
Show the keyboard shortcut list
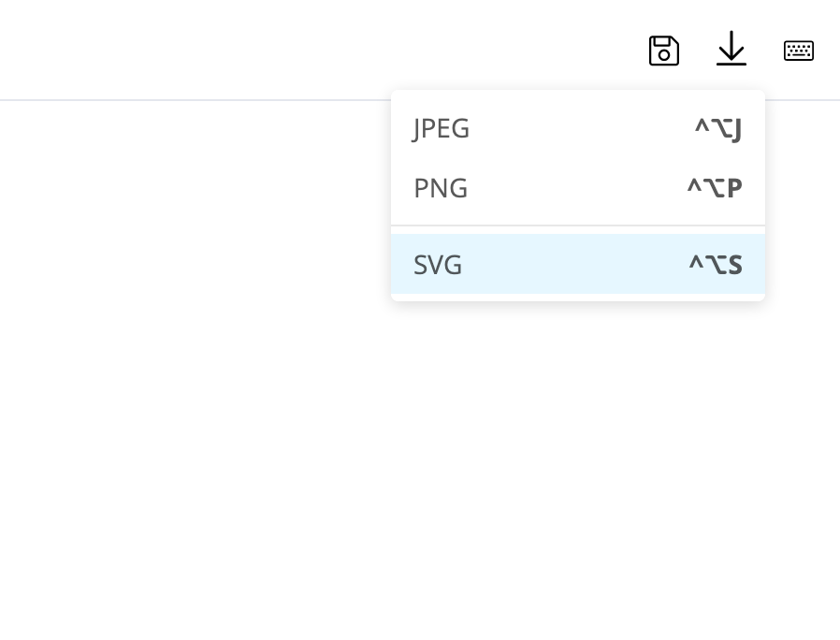pos(799,51)
